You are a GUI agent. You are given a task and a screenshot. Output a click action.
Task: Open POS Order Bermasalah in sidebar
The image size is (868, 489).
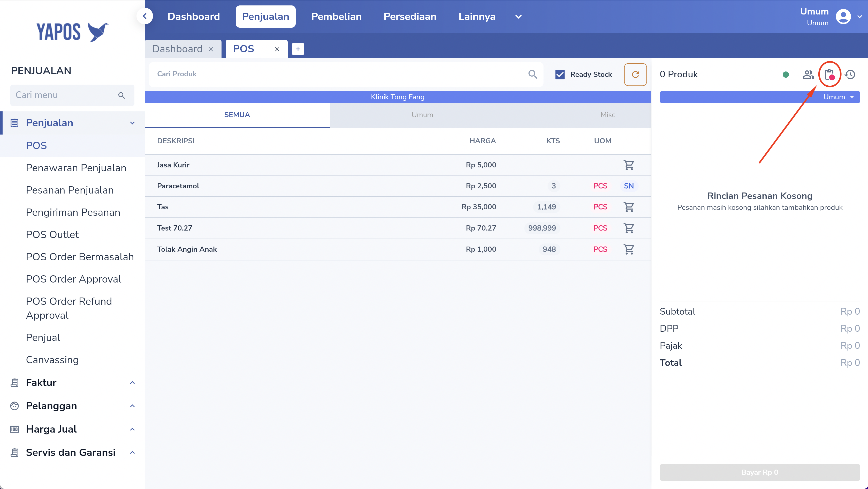pos(80,257)
